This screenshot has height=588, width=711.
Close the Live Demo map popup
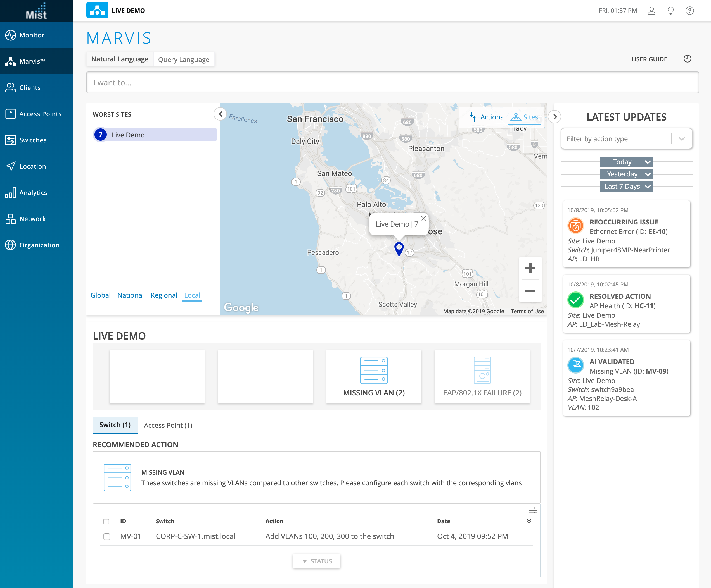pos(423,219)
